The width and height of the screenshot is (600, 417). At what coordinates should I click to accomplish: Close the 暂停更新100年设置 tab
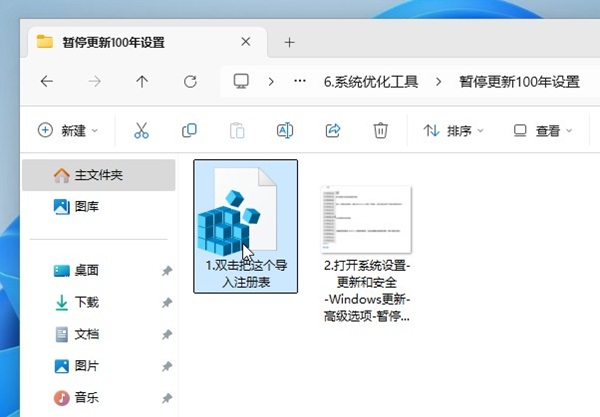(246, 42)
